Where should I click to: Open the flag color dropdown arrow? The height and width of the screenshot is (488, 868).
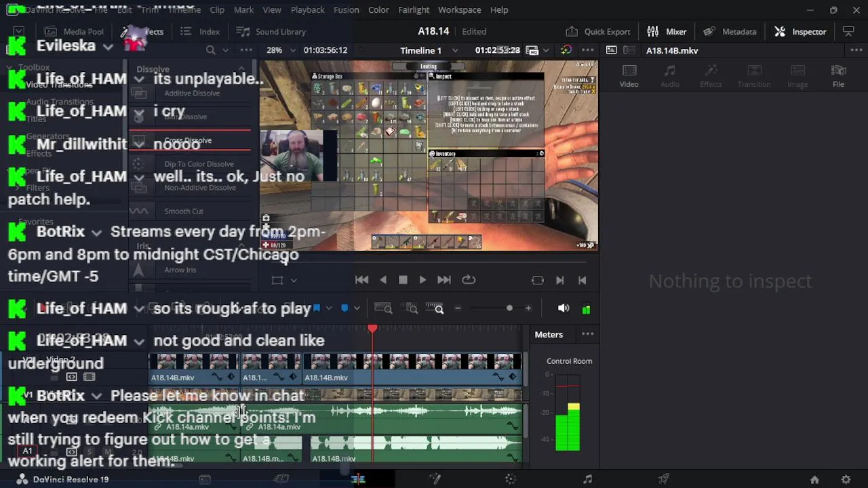point(329,308)
